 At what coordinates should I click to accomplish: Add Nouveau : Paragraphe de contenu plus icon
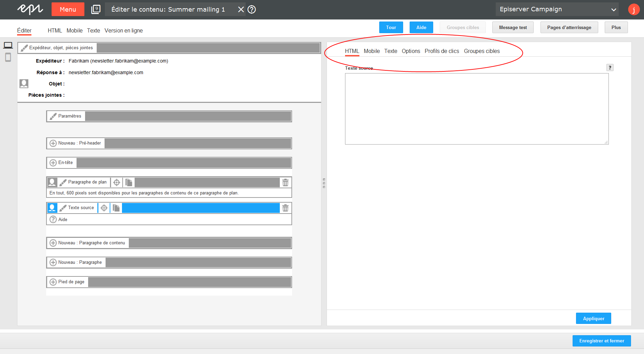tap(53, 243)
